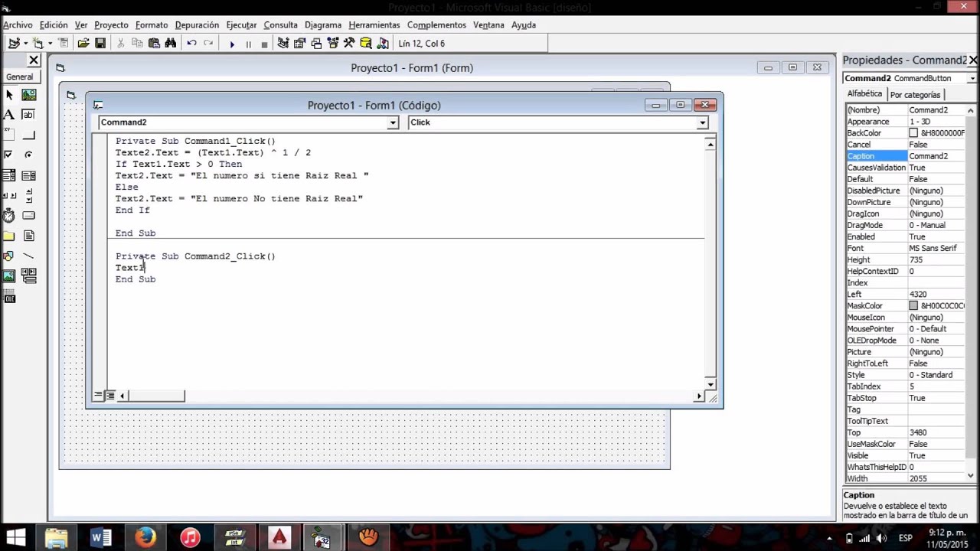980x551 pixels.
Task: Click the Save Project toolbar icon
Action: [100, 44]
